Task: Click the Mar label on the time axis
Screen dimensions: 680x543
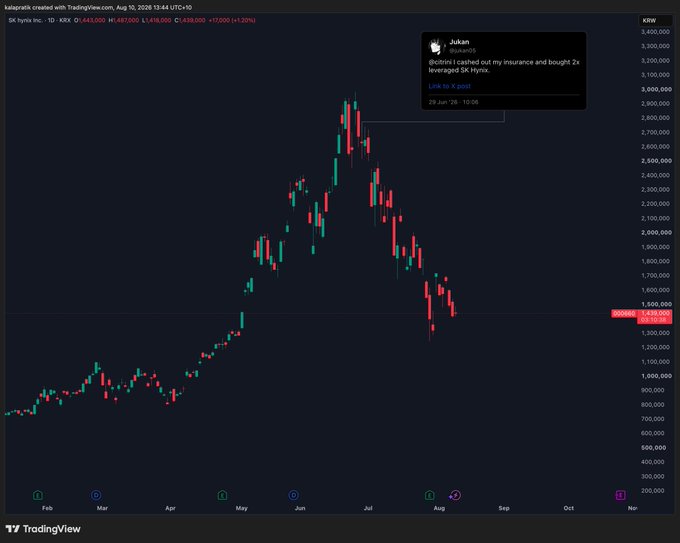Action: [x=102, y=508]
